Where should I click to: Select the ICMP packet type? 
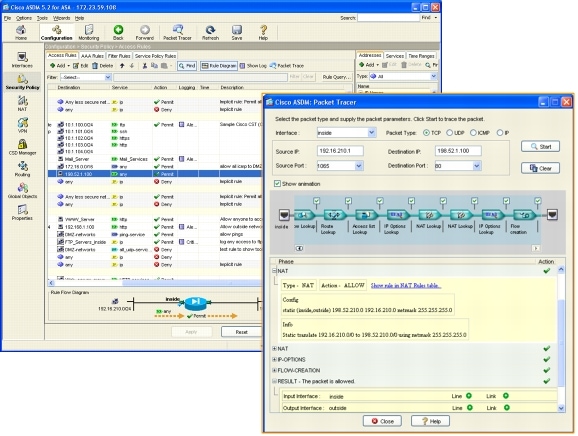473,133
